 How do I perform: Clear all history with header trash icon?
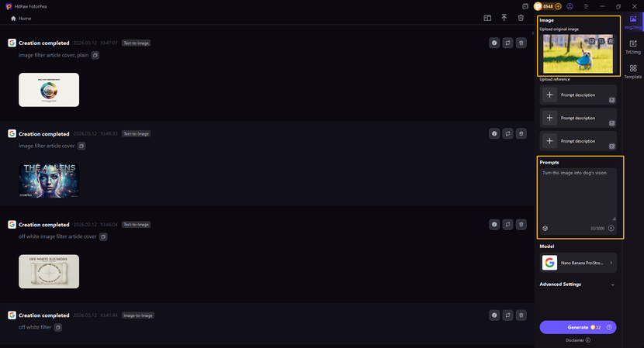(x=521, y=18)
